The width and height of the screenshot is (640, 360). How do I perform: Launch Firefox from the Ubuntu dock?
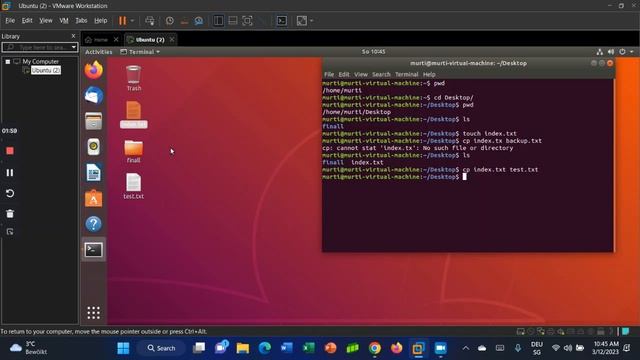click(93, 70)
